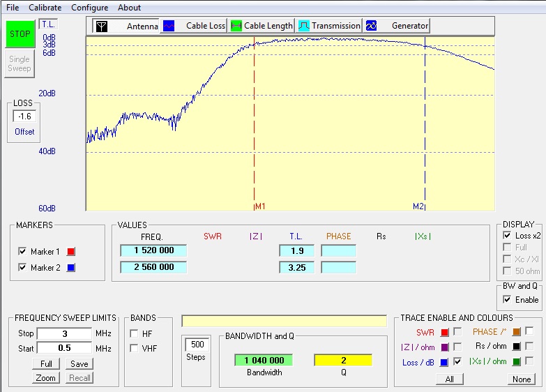Image resolution: width=546 pixels, height=392 pixels.
Task: Select the Antenna mode icon
Action: pos(102,26)
